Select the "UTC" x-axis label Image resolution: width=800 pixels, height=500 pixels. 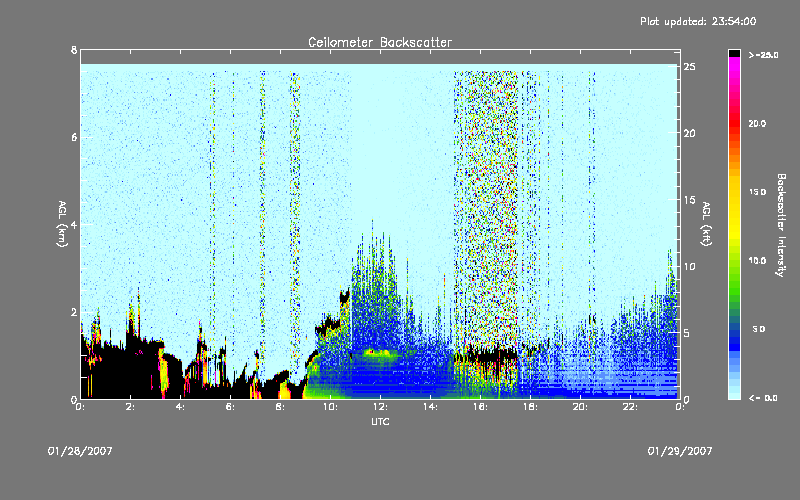click(x=380, y=421)
